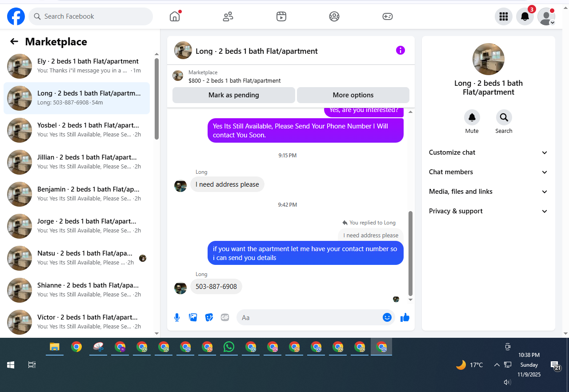Go to the Facebook Home feed icon

coord(175,16)
